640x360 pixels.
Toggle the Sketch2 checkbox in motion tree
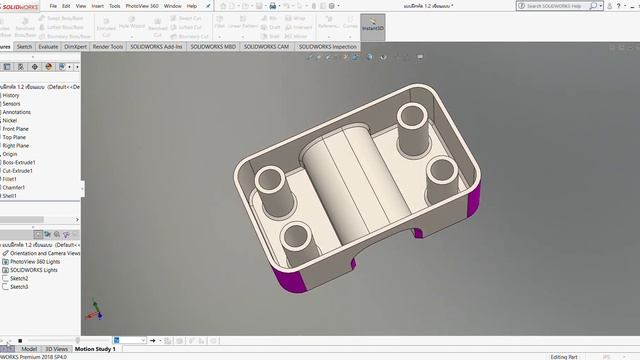point(5,278)
